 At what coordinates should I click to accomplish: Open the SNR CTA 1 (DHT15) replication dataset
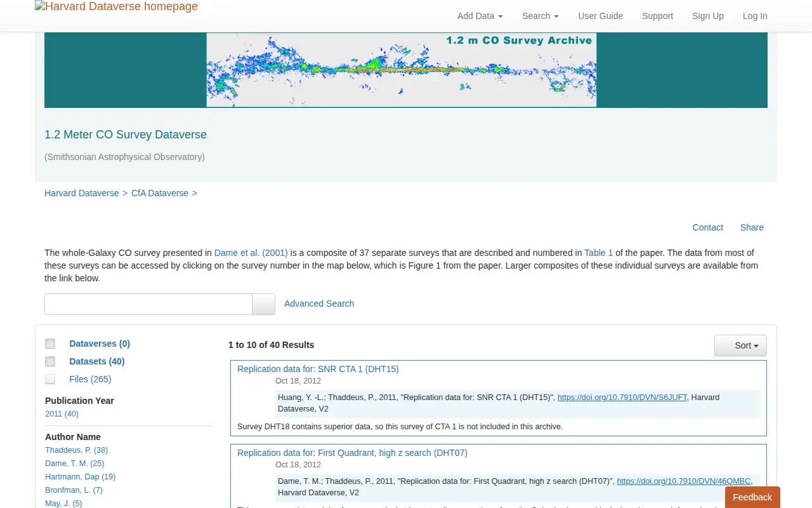pos(318,369)
